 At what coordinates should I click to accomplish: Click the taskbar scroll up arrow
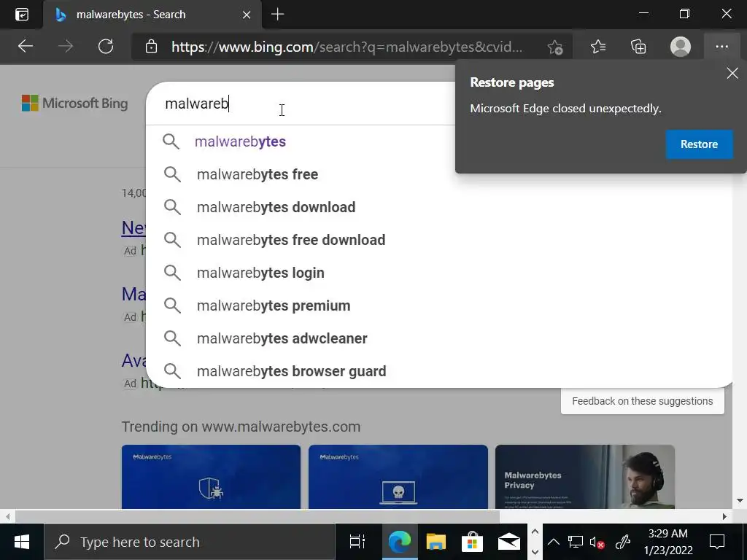point(535,532)
